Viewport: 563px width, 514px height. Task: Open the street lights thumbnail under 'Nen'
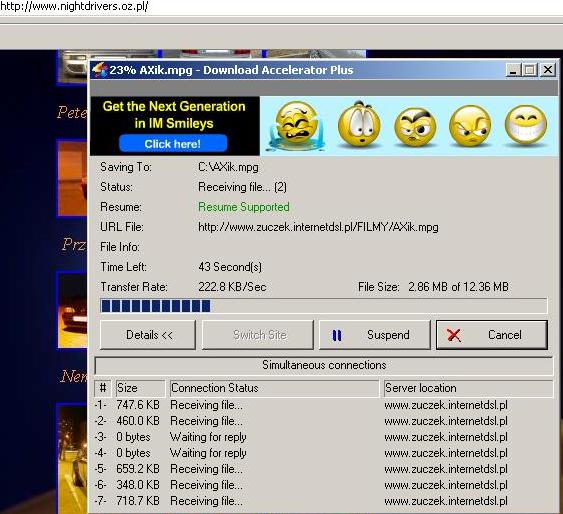[72, 459]
